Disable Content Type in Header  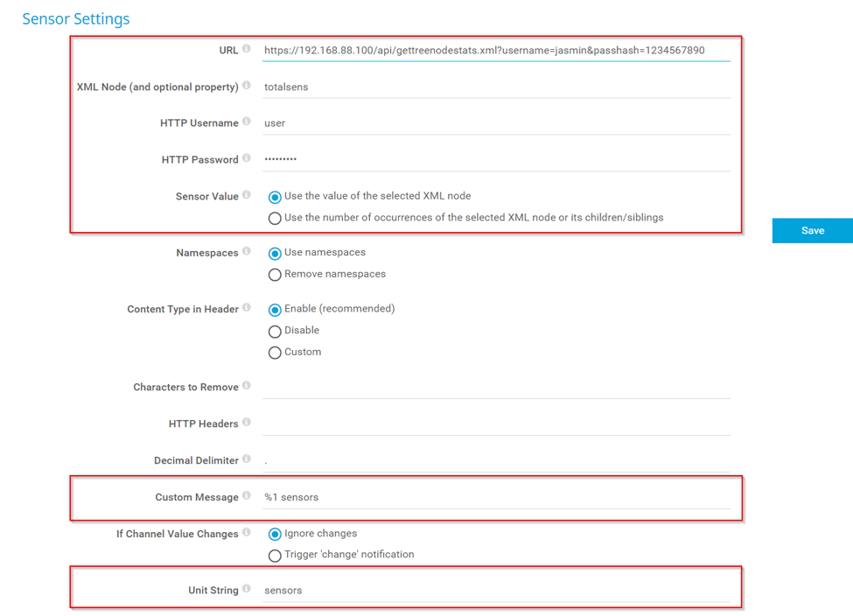click(x=275, y=331)
